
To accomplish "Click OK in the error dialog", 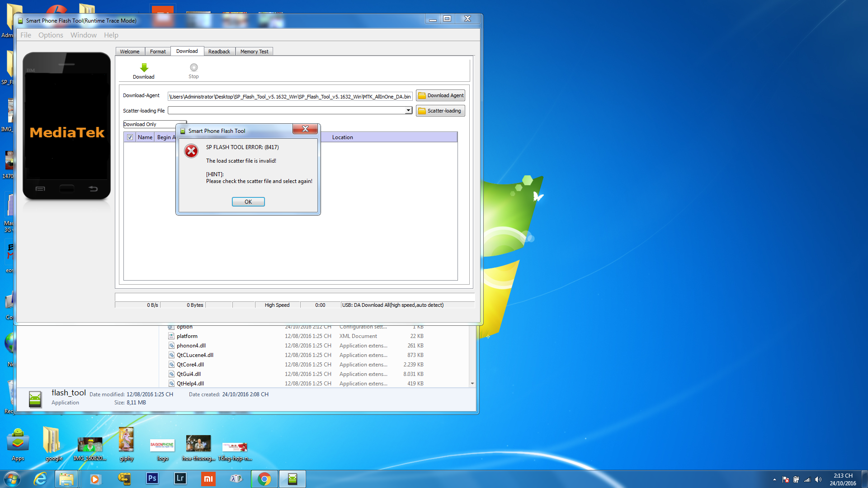I will point(248,202).
